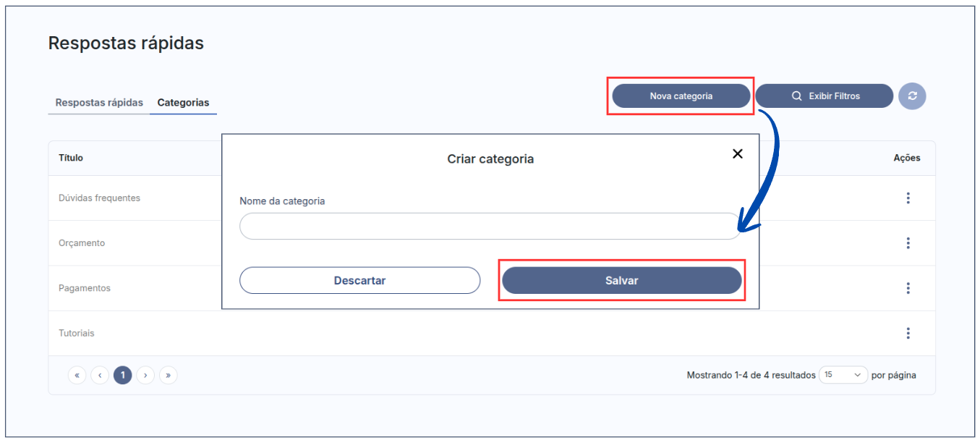Click the refresh icon button
This screenshot has height=443, width=980.
pos(912,96)
